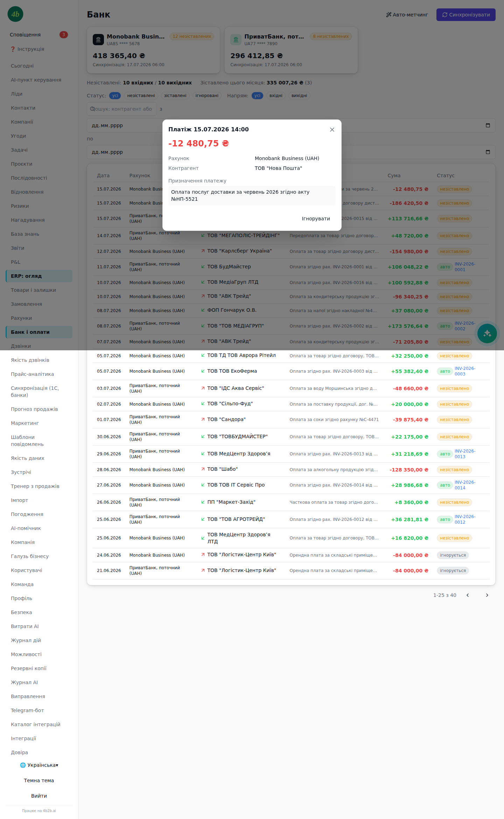Open the Monobank Business account bank icon
Image resolution: width=504 pixels, height=819 pixels.
[x=98, y=40]
